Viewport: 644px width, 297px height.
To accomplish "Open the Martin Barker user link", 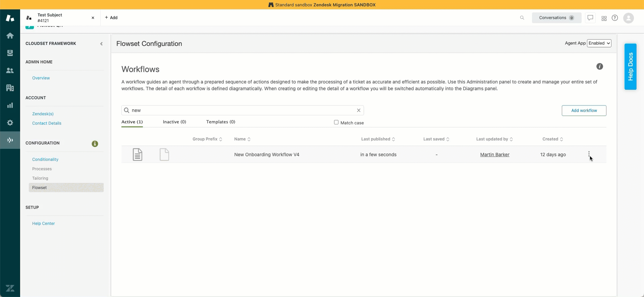I will [x=495, y=155].
